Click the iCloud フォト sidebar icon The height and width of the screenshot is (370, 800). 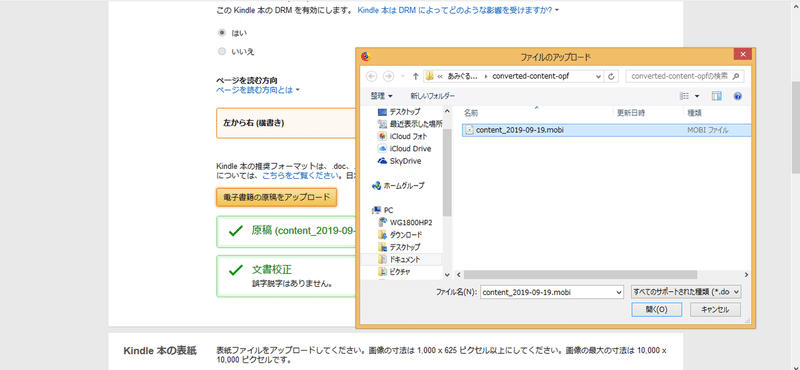[382, 136]
